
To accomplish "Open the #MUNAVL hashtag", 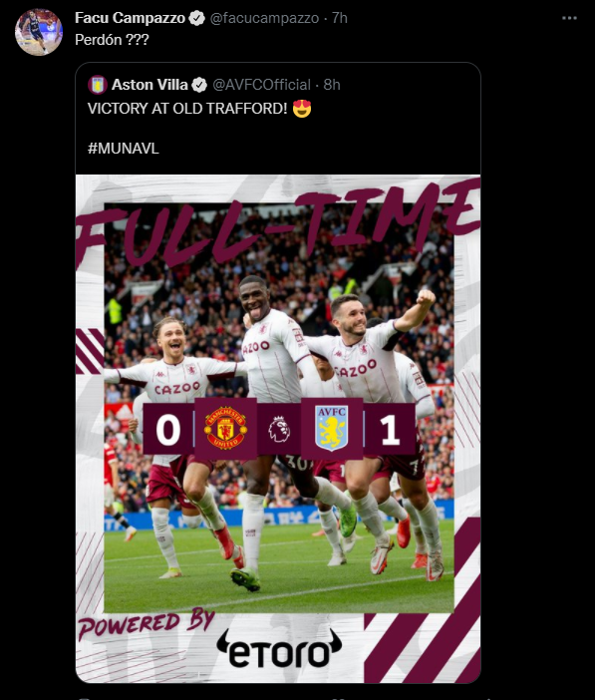I will (x=124, y=149).
